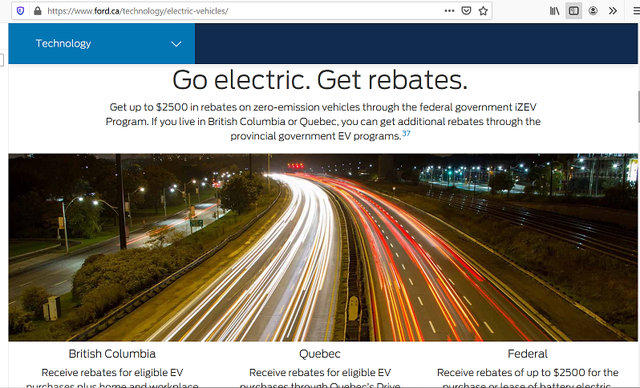Image resolution: width=640 pixels, height=388 pixels.
Task: Save page to Pocket icon
Action: coord(466,11)
